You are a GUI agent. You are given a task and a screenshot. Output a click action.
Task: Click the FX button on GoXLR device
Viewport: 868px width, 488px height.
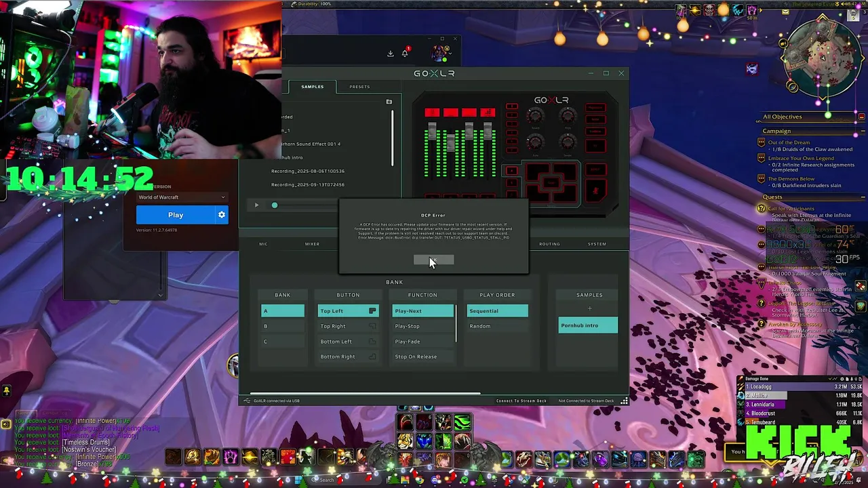[595, 146]
